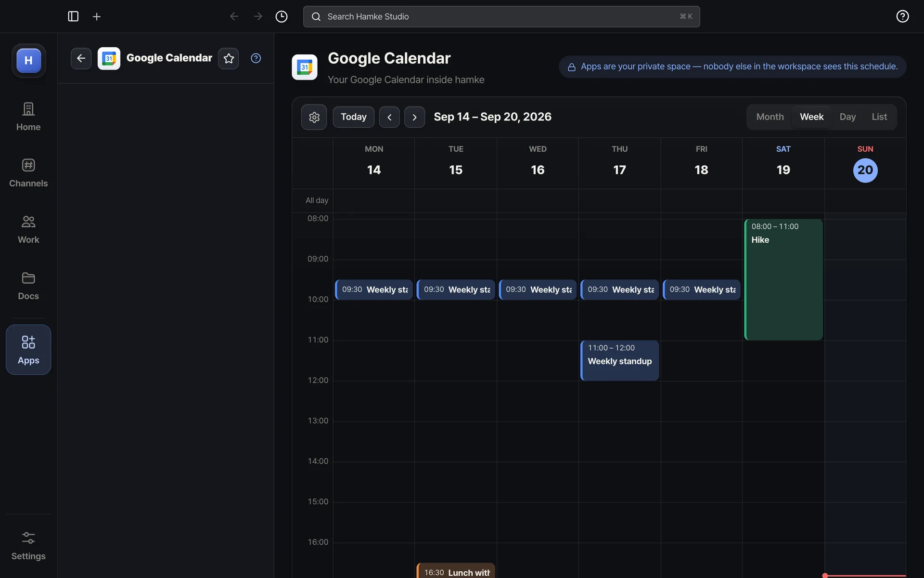Click the small help icon beside star
924x578 pixels.
click(x=256, y=58)
